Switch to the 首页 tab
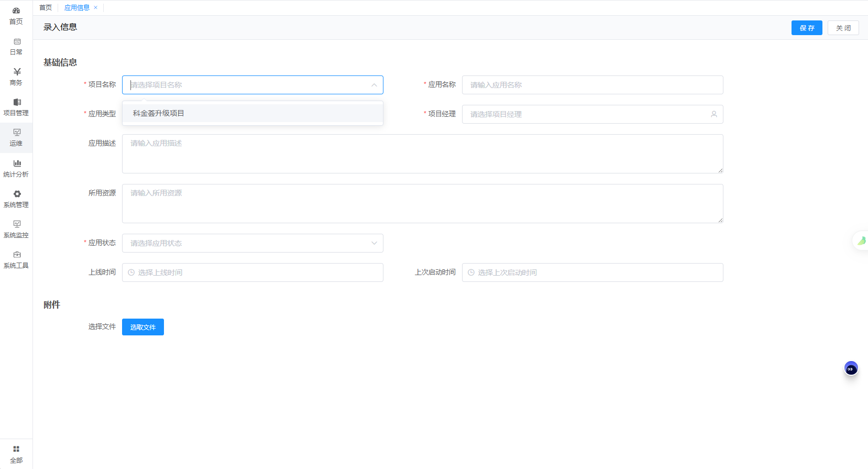 [46, 8]
